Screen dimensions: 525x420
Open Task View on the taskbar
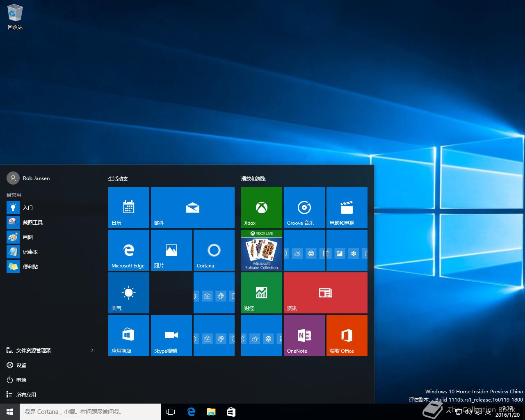(x=171, y=412)
